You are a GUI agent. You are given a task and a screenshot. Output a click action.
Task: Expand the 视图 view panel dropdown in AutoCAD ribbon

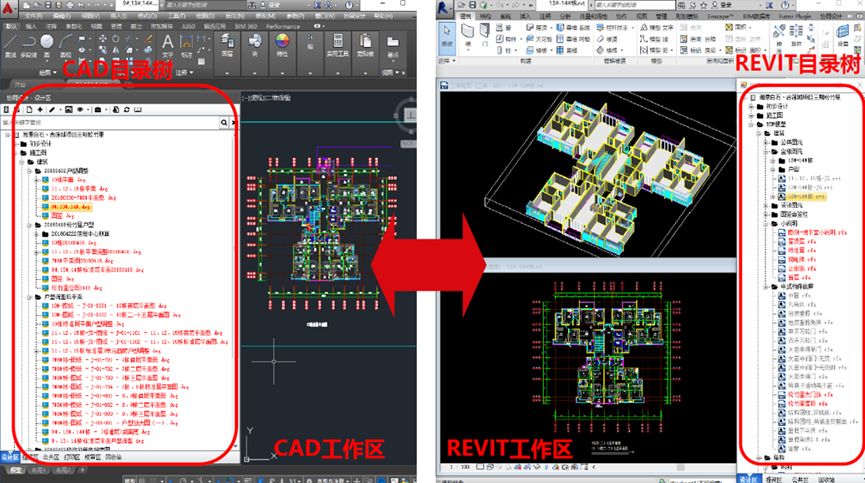click(x=392, y=72)
